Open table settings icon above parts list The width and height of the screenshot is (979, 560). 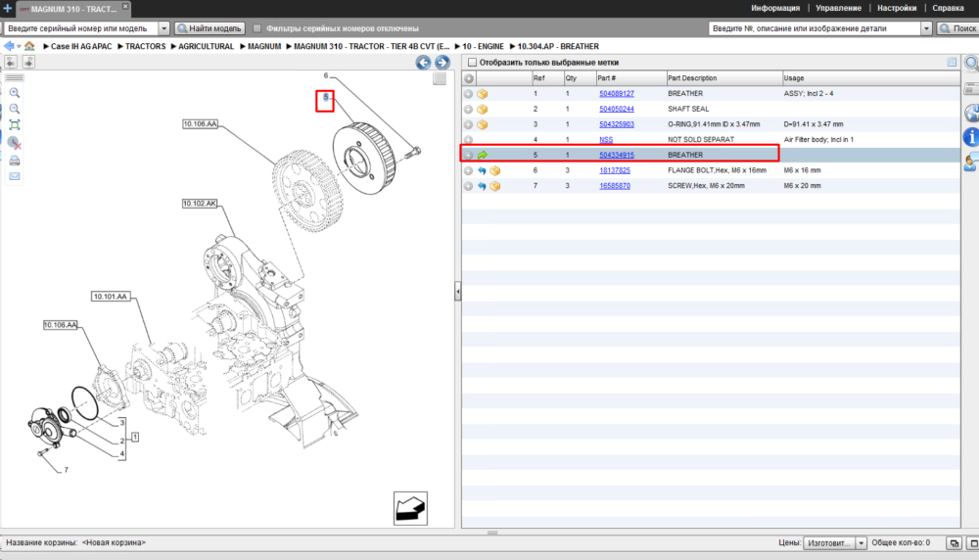(952, 63)
